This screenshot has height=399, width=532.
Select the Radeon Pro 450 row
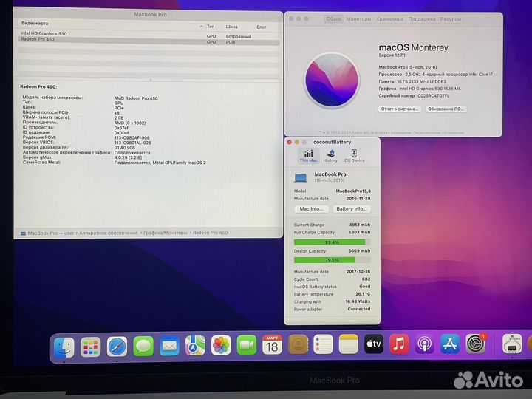149,41
